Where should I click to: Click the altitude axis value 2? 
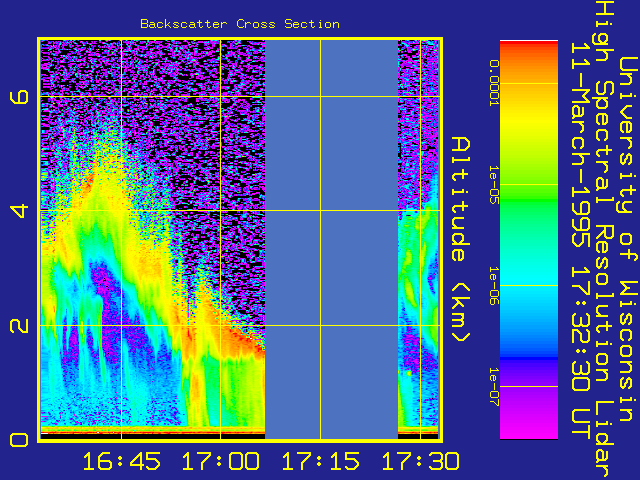(19, 325)
